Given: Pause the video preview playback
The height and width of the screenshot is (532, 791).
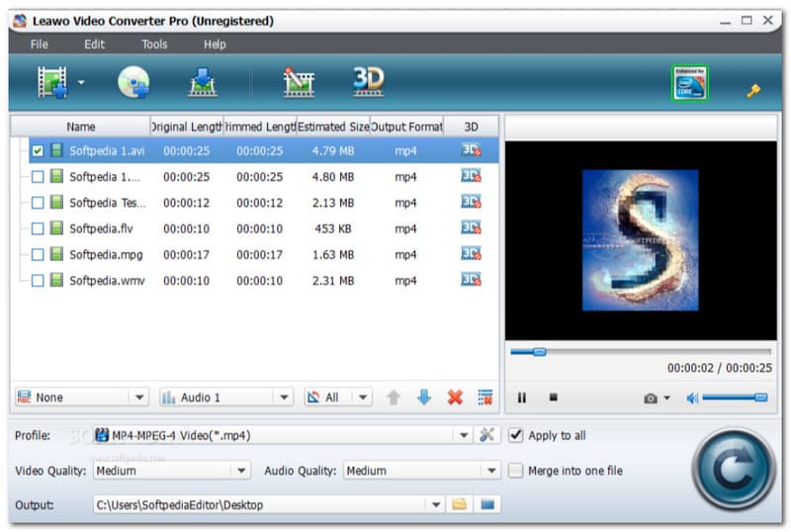Looking at the screenshot, I should pos(522,398).
